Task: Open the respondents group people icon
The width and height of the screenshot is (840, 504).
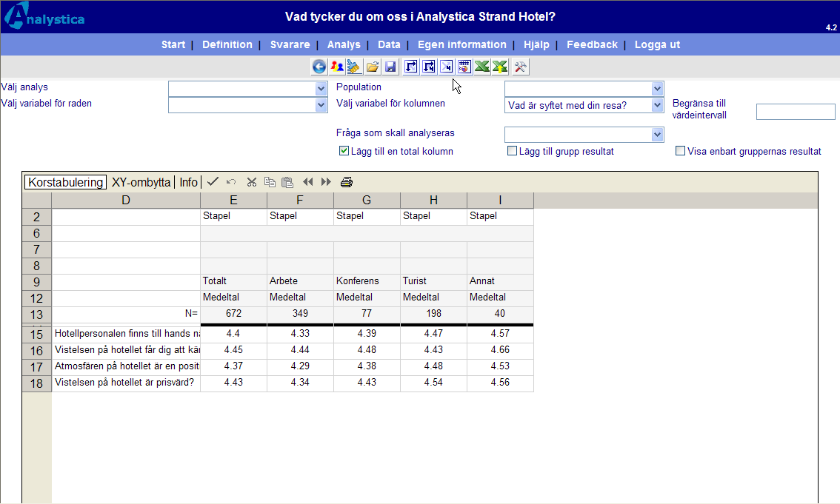Action: coord(337,67)
